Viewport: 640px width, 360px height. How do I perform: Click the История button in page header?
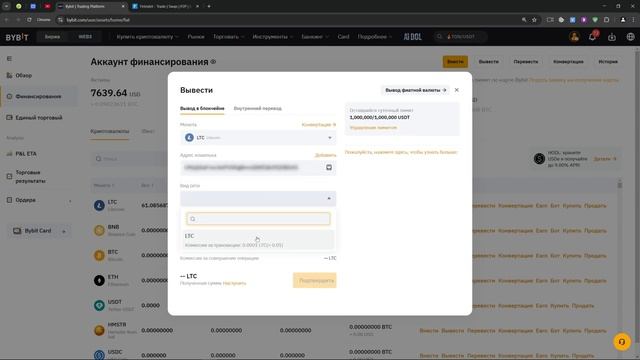(608, 62)
